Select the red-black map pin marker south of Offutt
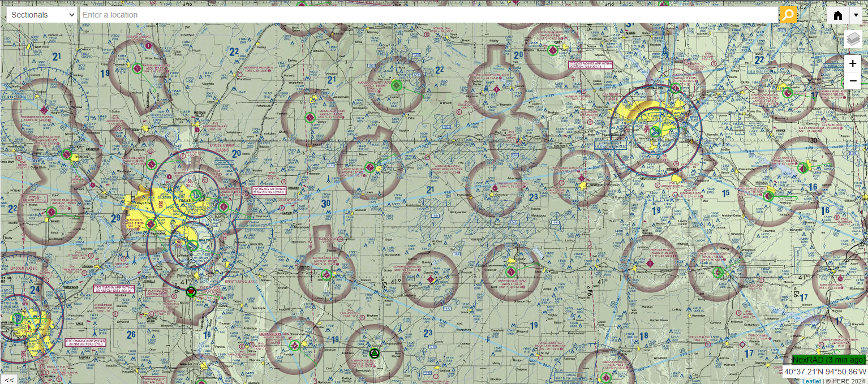868x384 pixels. (x=191, y=292)
